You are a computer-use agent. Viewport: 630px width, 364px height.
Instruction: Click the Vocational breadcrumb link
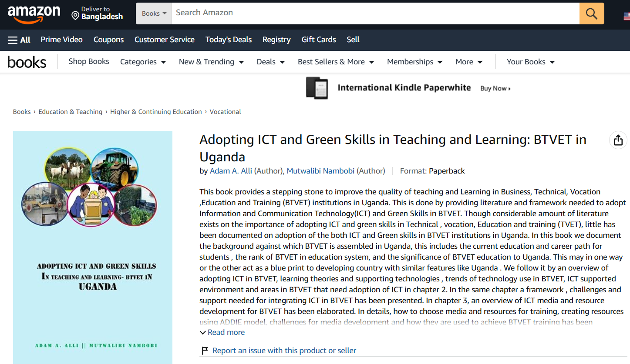(x=226, y=112)
